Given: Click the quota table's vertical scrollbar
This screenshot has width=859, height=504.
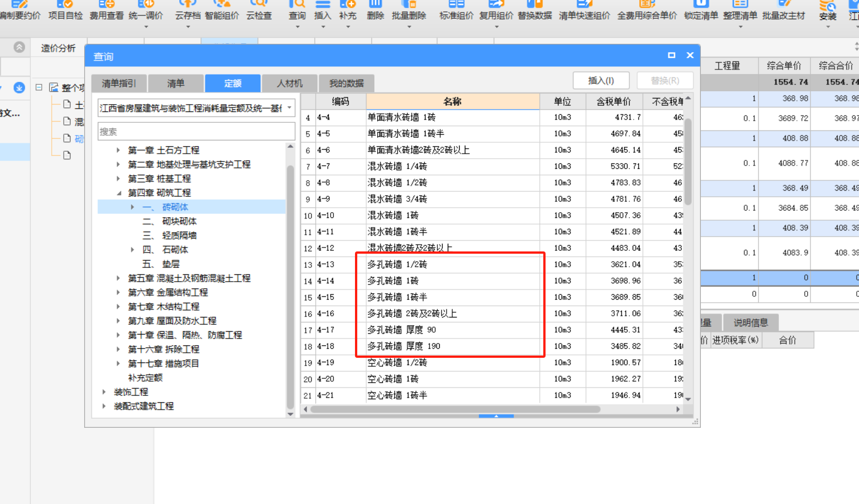Looking at the screenshot, I should coord(688,162).
